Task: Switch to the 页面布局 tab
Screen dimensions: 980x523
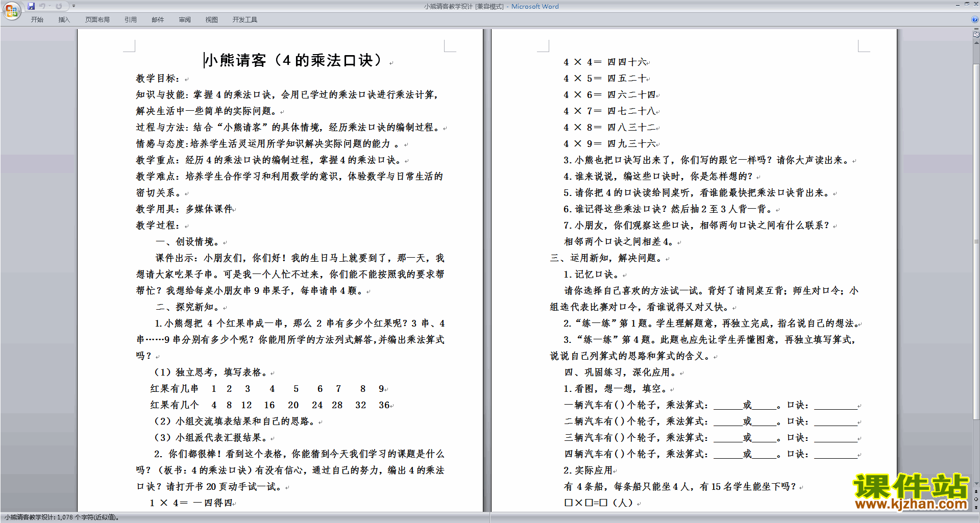Action: [x=97, y=20]
